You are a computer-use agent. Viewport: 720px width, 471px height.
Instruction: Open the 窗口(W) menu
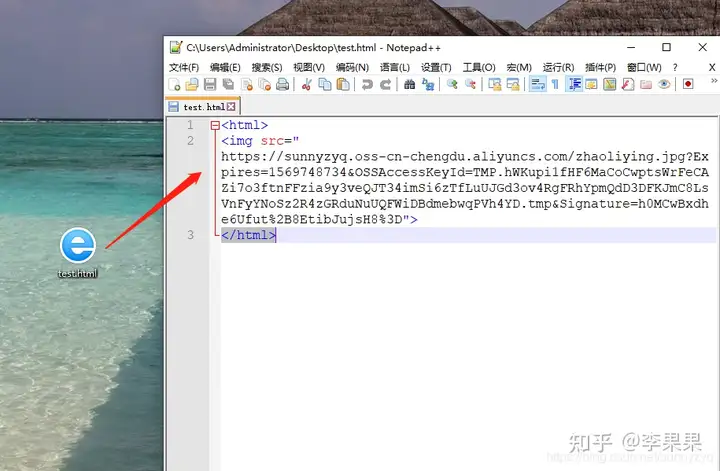click(x=645, y=67)
